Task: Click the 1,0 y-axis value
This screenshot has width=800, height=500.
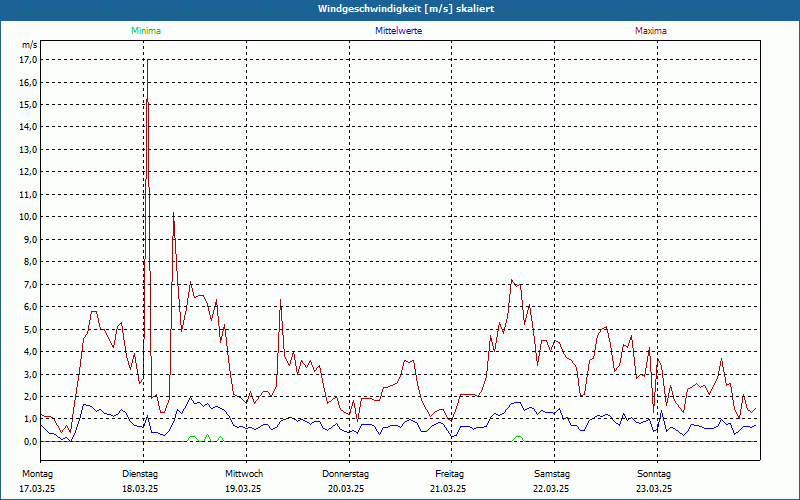Action: (31, 419)
